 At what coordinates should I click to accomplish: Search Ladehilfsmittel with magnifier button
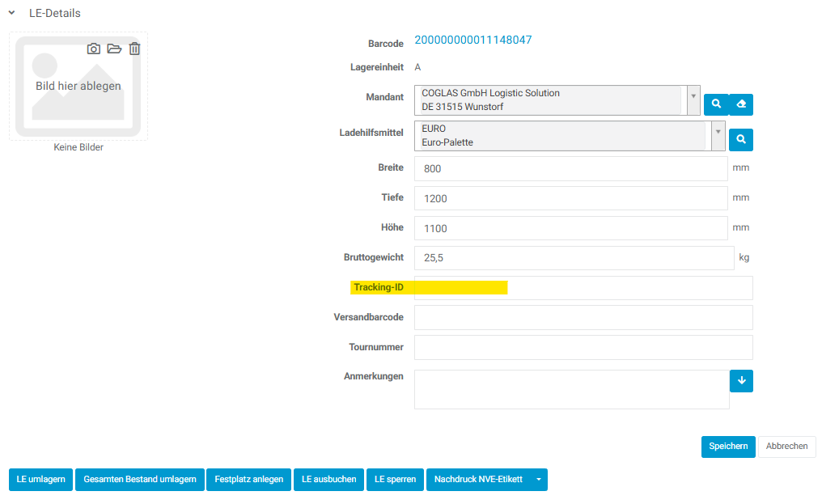click(x=741, y=140)
